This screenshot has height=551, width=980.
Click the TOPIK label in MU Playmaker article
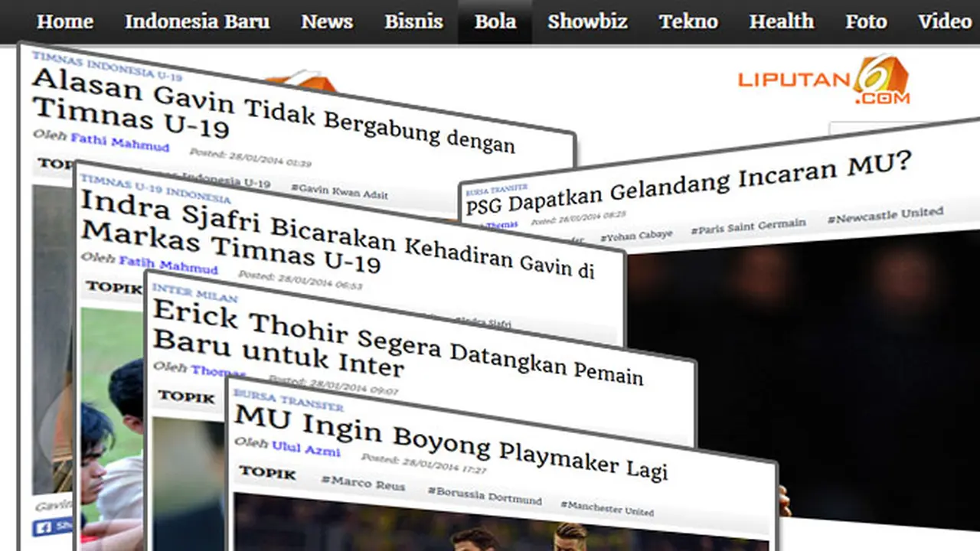click(x=267, y=473)
